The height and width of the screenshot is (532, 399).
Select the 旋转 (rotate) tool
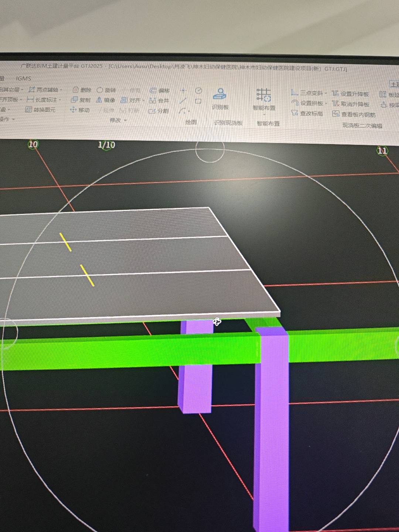pyautogui.click(x=106, y=90)
